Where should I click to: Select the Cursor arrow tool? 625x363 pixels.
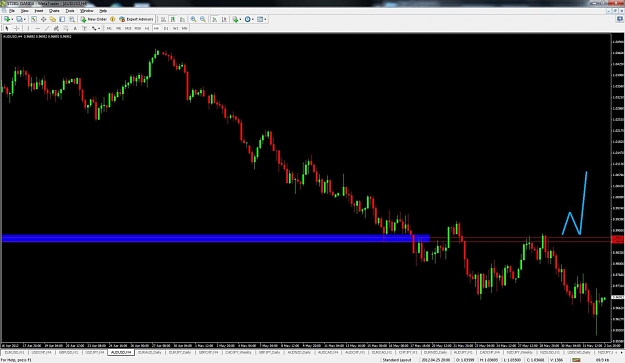7,28
